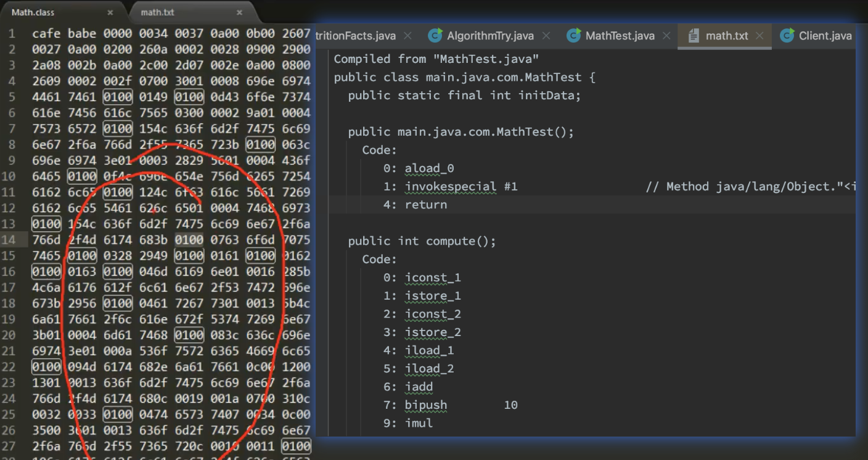Open the AlgorithmTry.java editor tab
The width and height of the screenshot is (868, 460).
490,36
